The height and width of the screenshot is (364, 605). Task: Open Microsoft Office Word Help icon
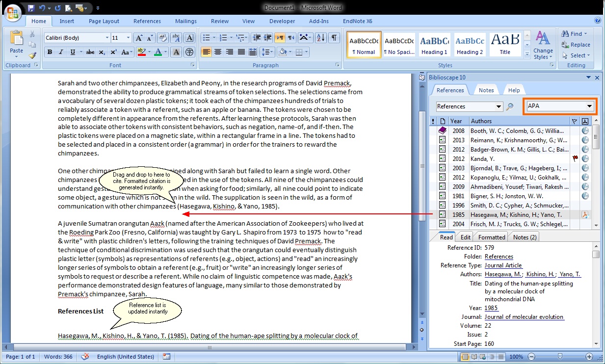[598, 21]
